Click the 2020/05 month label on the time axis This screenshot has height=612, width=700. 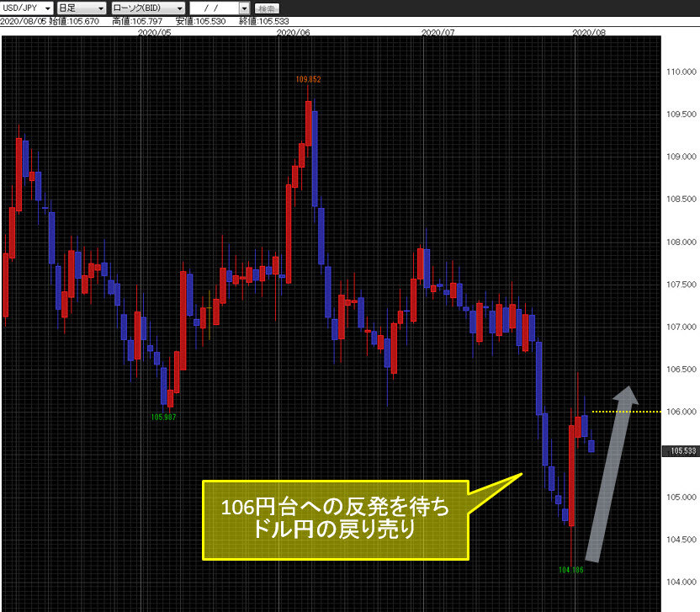(x=155, y=32)
